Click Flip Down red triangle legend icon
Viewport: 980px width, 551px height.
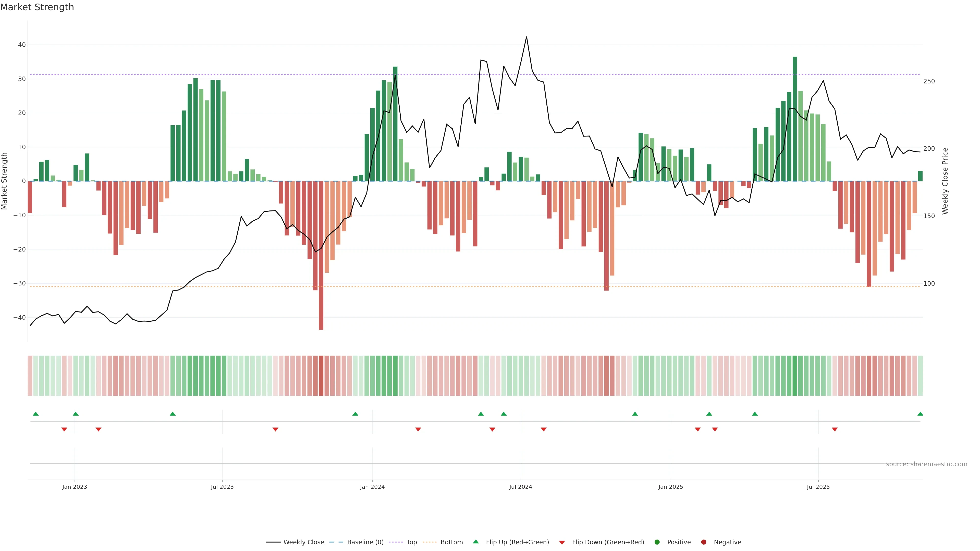[x=562, y=543]
